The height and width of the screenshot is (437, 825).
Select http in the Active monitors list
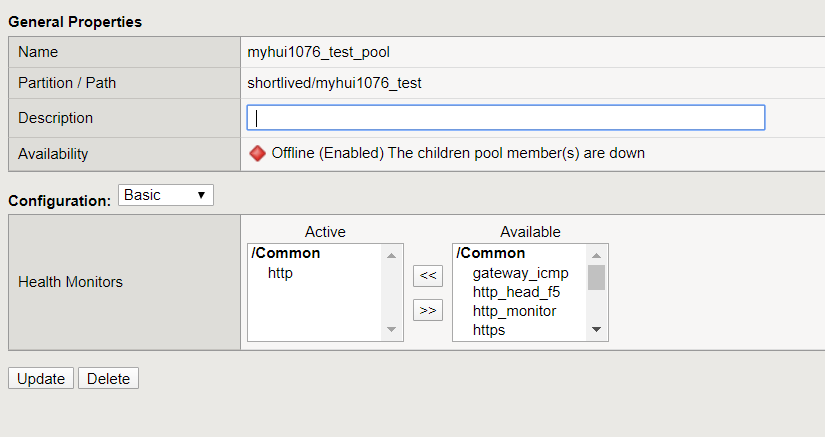coord(281,272)
